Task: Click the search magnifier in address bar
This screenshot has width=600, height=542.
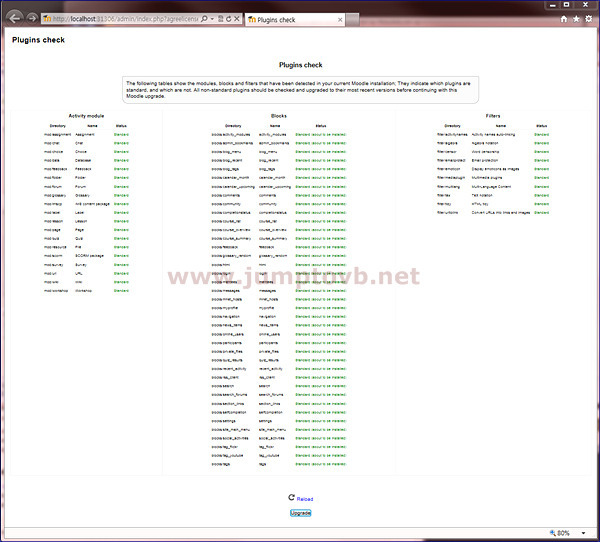Action: point(204,18)
